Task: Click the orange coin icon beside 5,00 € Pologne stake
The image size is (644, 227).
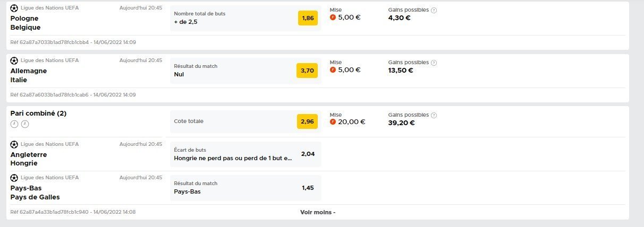Action: 333,18
